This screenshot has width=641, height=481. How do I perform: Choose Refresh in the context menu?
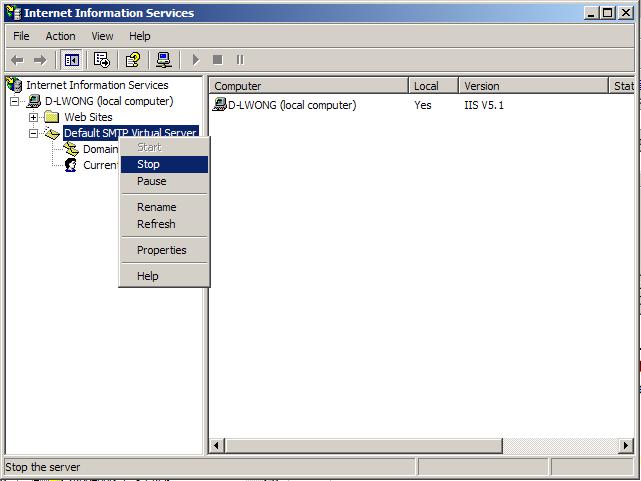pos(164,224)
